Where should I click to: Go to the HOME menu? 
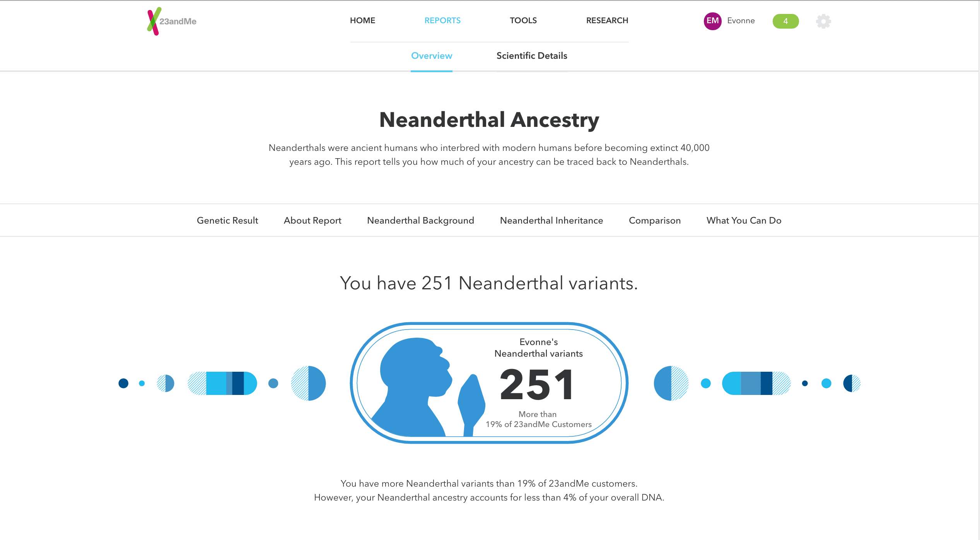coord(362,21)
